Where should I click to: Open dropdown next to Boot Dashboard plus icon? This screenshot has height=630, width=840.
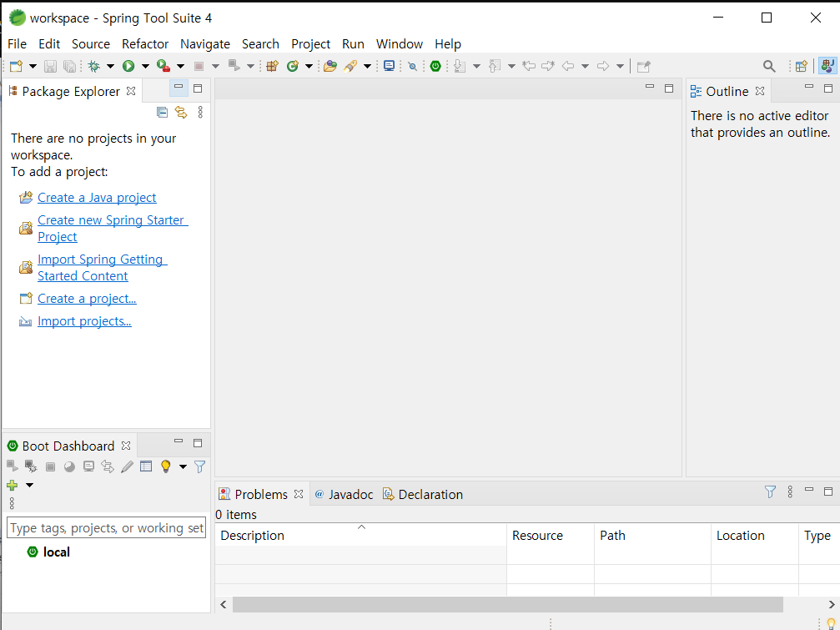[29, 486]
